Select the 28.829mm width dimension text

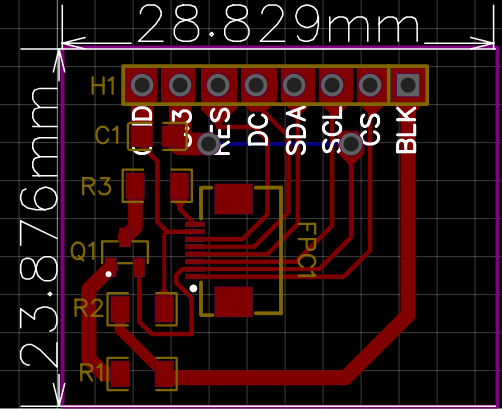point(278,23)
